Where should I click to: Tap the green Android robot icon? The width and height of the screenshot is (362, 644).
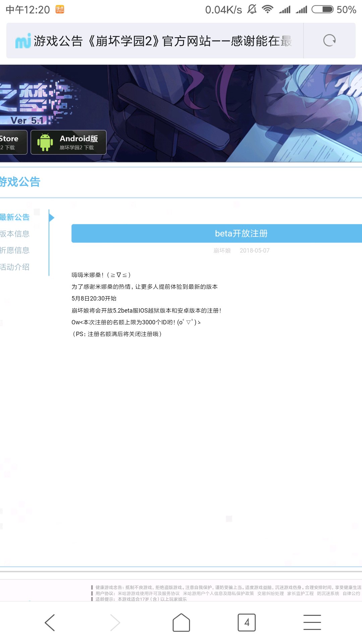point(45,142)
